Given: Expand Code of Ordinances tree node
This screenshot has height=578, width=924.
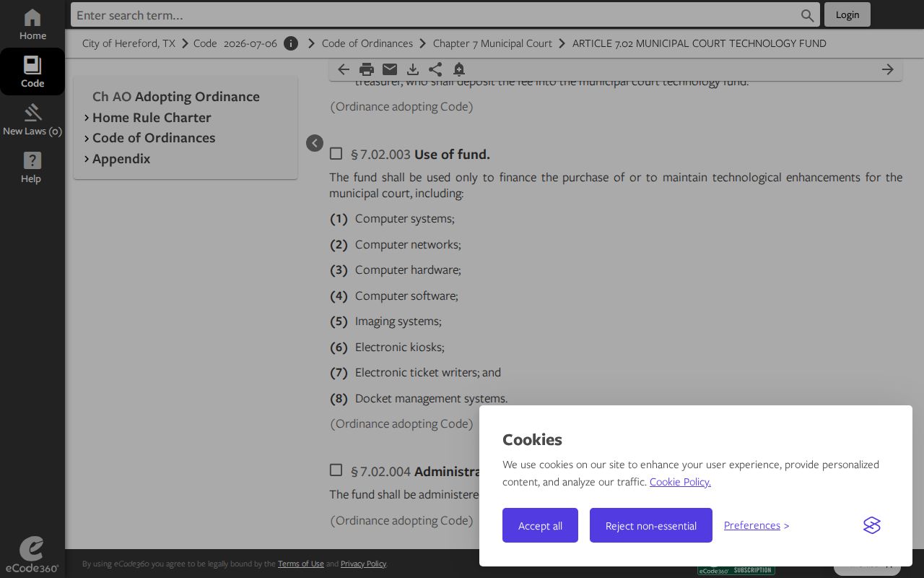Looking at the screenshot, I should tap(87, 138).
